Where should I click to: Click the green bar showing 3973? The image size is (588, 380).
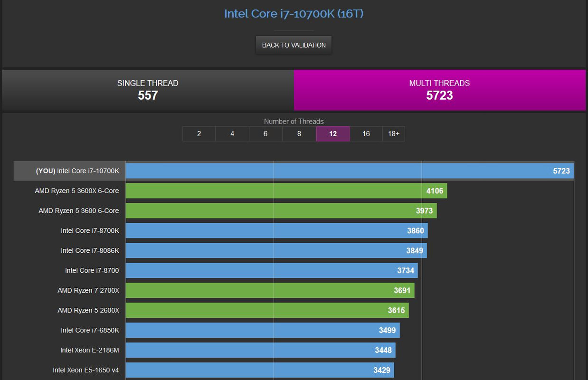(281, 211)
